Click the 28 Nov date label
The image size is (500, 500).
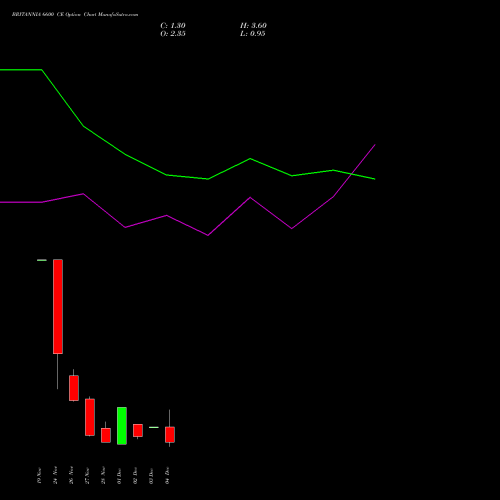tap(103, 475)
